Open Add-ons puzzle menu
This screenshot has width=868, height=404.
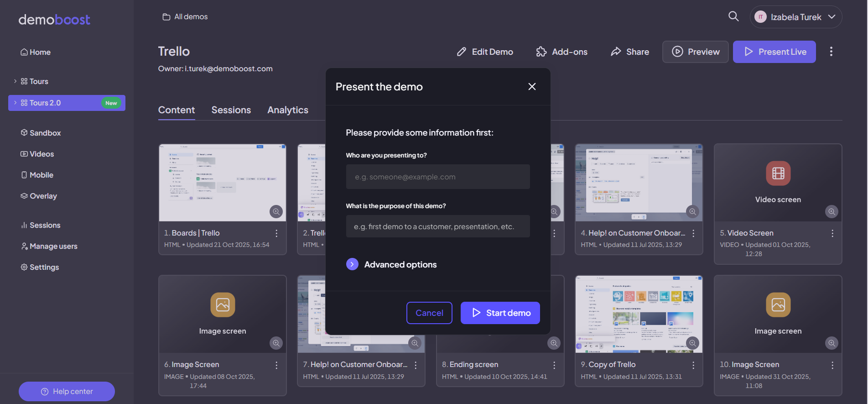[562, 52]
